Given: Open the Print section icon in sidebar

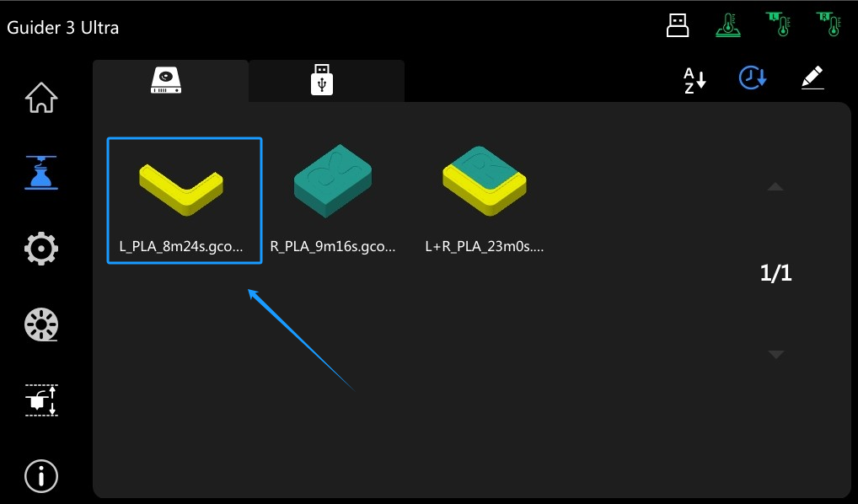Looking at the screenshot, I should (x=41, y=173).
